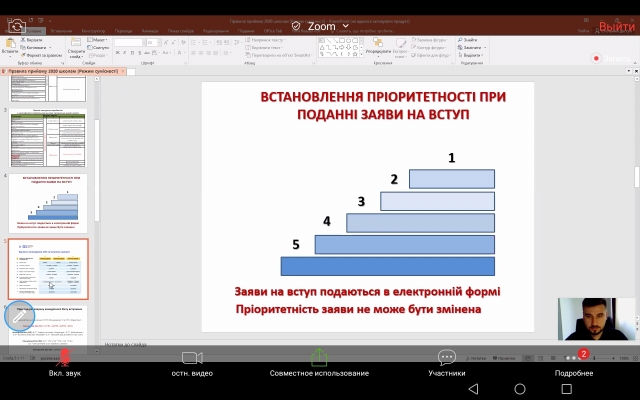Tap the Android home navigation button

click(520, 389)
